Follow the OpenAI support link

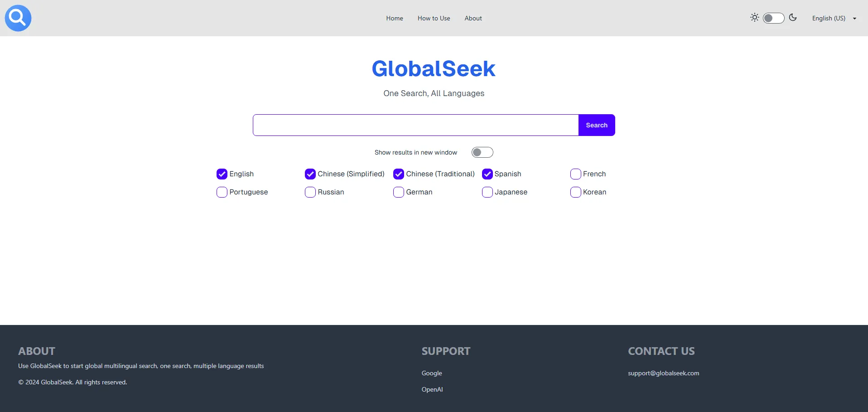pos(432,389)
